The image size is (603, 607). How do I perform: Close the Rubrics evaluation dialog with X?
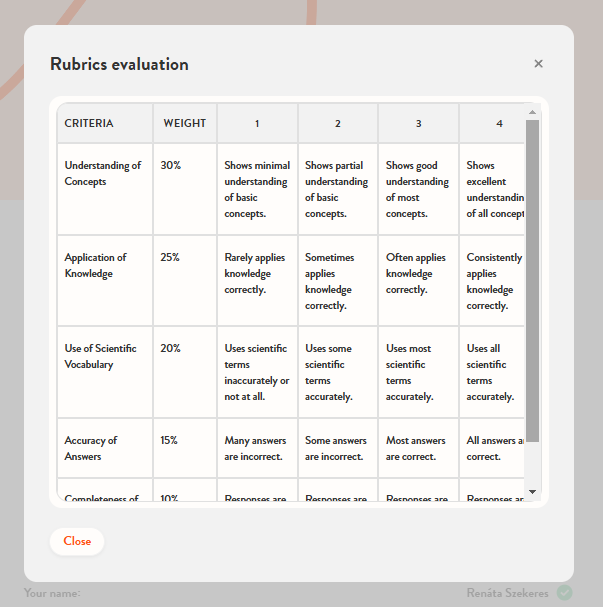(x=538, y=64)
